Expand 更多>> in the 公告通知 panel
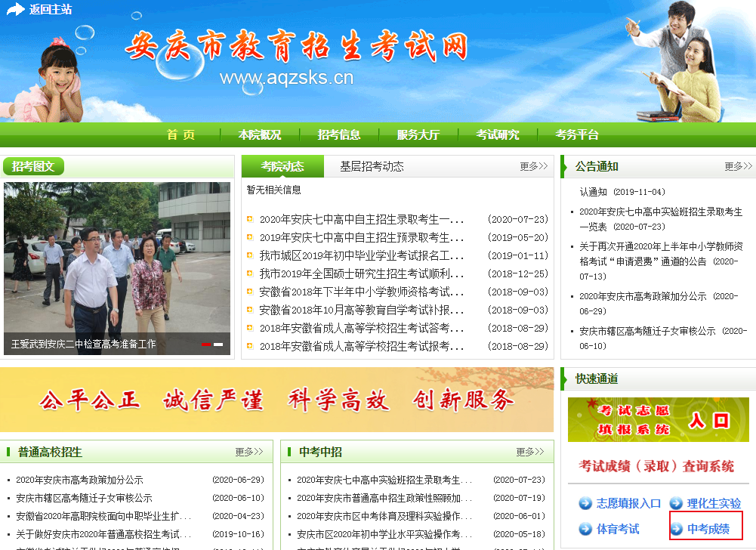 [738, 166]
